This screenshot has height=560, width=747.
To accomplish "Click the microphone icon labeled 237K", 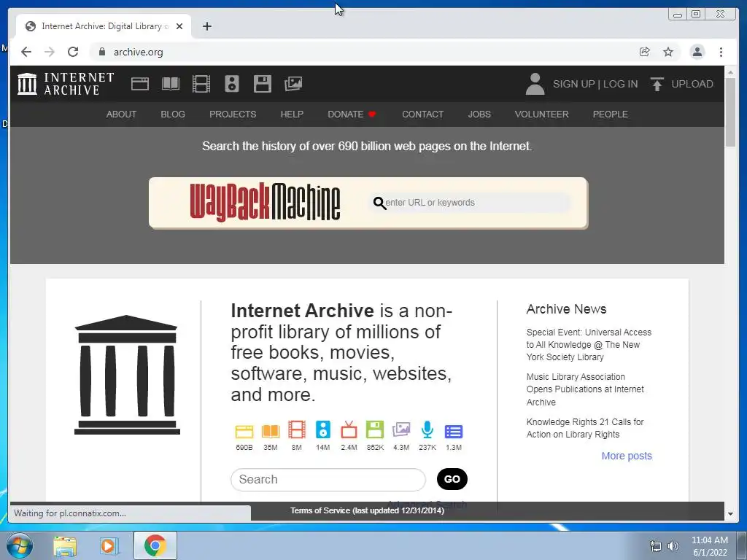I will pyautogui.click(x=427, y=430).
